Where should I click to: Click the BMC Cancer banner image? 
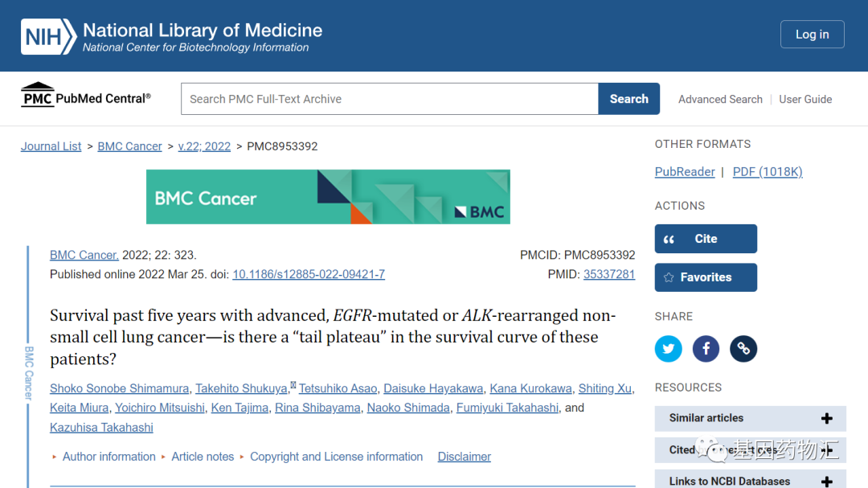328,197
